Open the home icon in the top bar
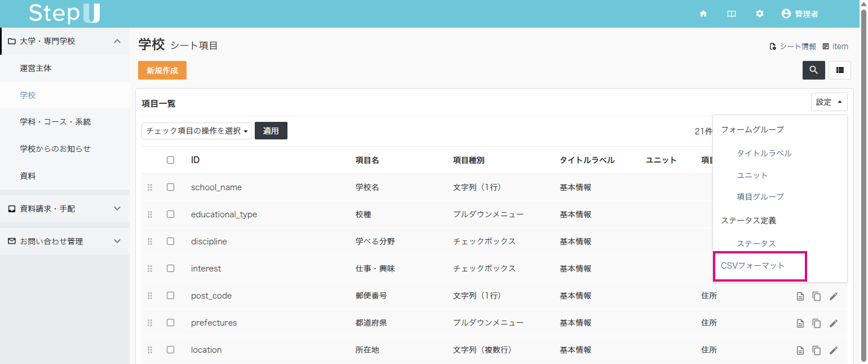 (703, 14)
